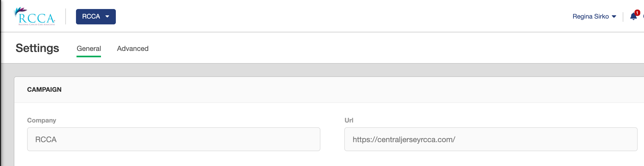Screen dimensions: 644x166
Task: Click the CAMPAIGN section header
Action: click(x=44, y=90)
